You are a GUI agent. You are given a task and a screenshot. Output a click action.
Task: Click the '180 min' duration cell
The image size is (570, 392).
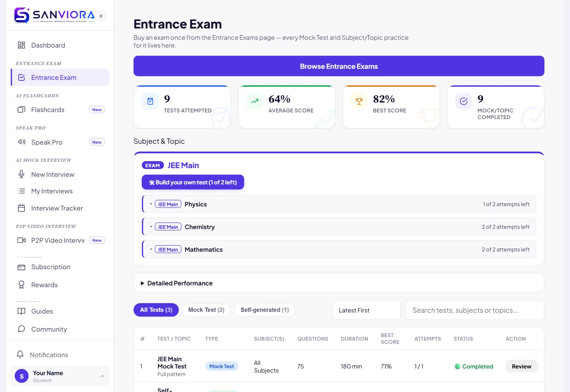point(351,366)
